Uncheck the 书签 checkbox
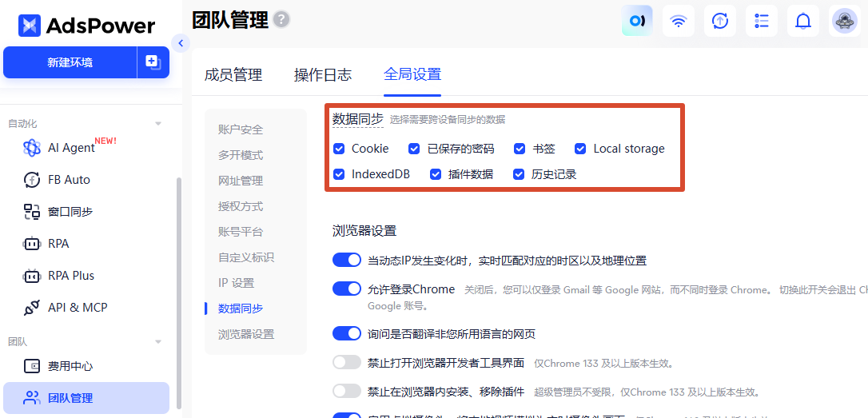Image resolution: width=868 pixels, height=418 pixels. point(520,149)
